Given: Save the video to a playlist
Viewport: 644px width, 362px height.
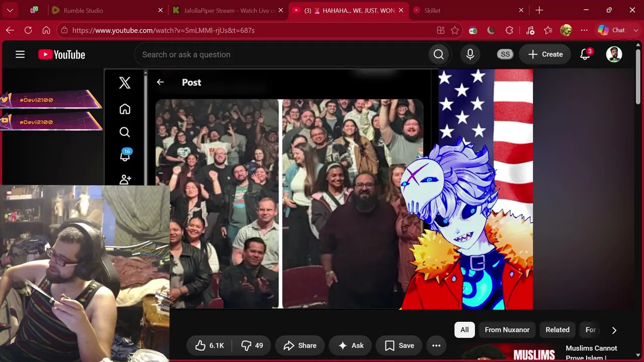Looking at the screenshot, I should [399, 345].
